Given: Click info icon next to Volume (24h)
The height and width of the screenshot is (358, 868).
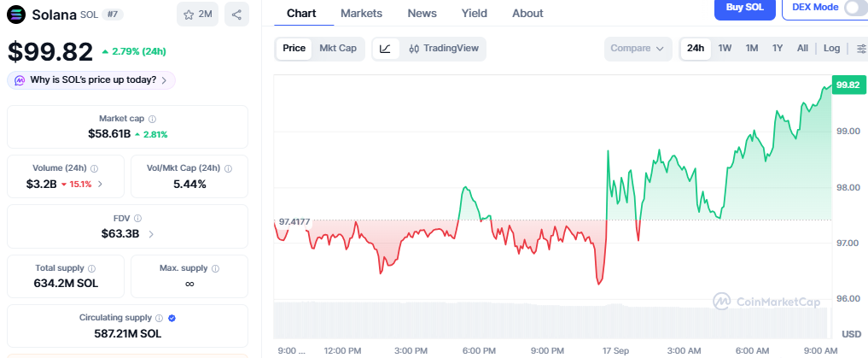Looking at the screenshot, I should point(94,168).
